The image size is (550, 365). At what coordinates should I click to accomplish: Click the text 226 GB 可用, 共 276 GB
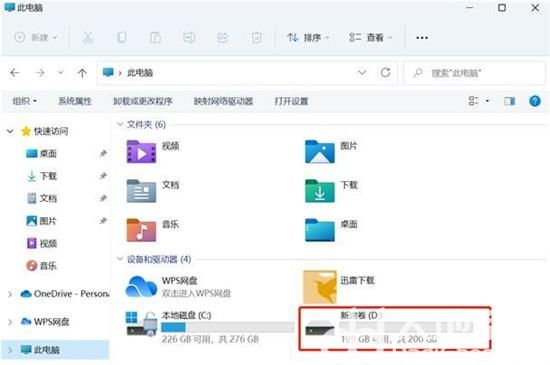pyautogui.click(x=210, y=339)
